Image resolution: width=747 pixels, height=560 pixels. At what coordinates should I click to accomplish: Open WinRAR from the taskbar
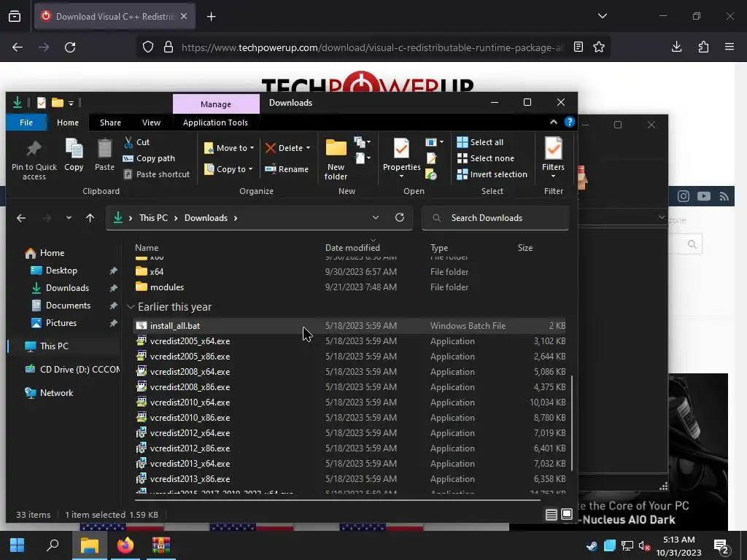tap(161, 545)
